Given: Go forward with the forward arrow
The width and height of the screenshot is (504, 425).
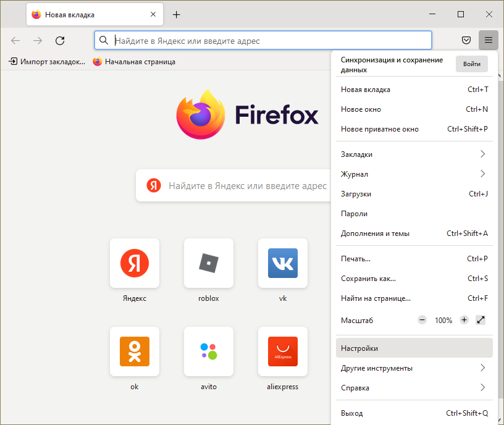Looking at the screenshot, I should tap(38, 41).
